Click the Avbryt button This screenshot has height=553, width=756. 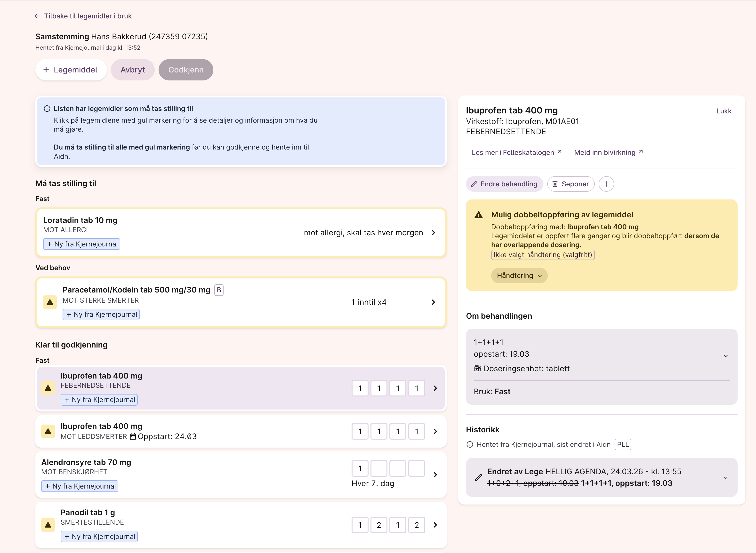tap(133, 70)
